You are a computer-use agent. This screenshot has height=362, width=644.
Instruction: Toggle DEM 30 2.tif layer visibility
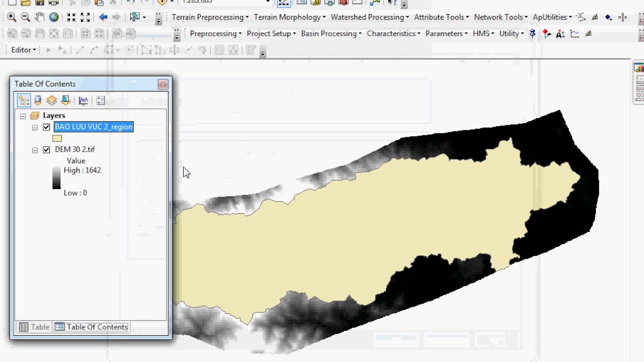46,150
